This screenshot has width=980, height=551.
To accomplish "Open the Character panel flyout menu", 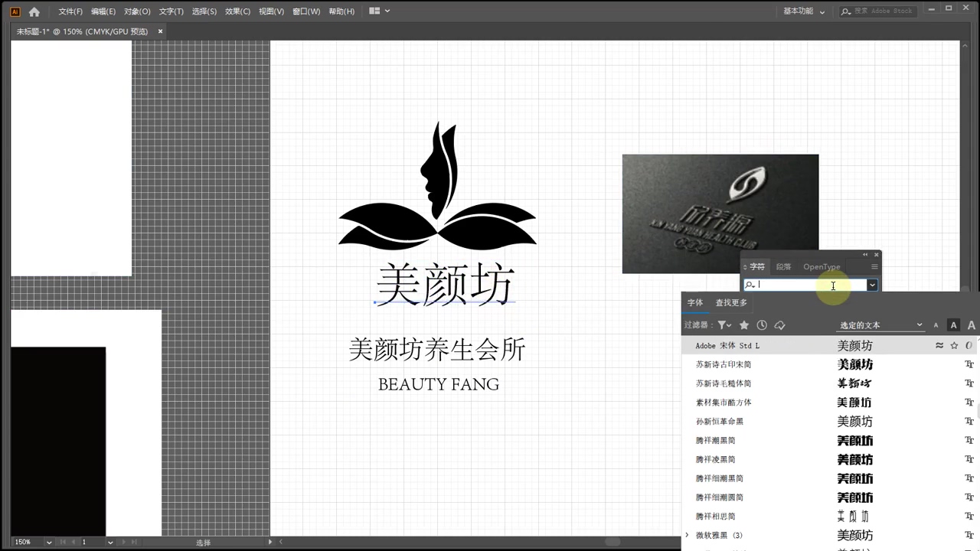I will pos(874,266).
